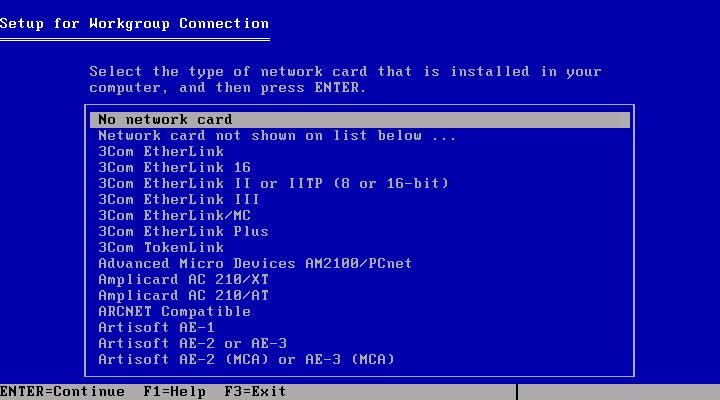Select the highlighted "No network card" entry
Viewport: 720px width, 400px height.
click(x=360, y=120)
